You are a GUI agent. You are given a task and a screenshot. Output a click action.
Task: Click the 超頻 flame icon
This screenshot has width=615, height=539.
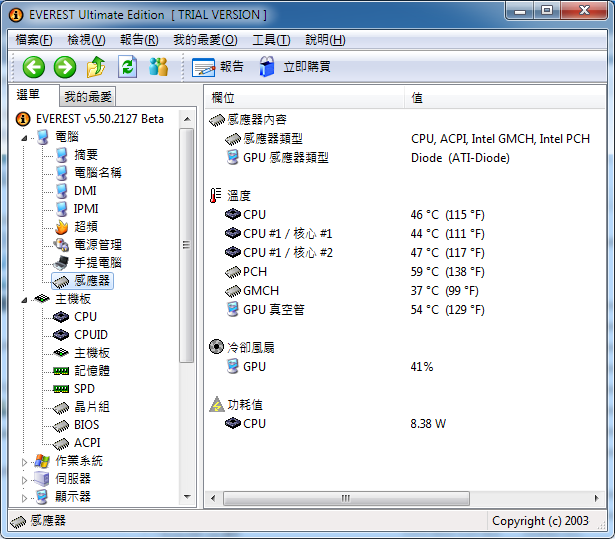tap(61, 227)
